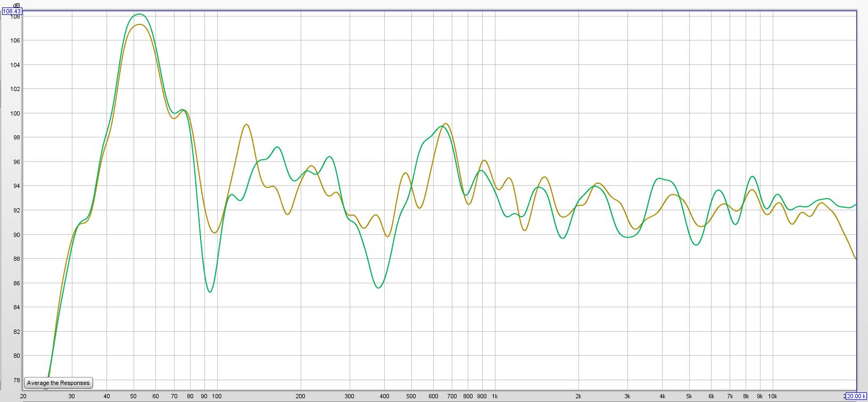Screen dimensions: 868x402
Task: Click the 104 label on the dB axis
Action: coord(15,65)
